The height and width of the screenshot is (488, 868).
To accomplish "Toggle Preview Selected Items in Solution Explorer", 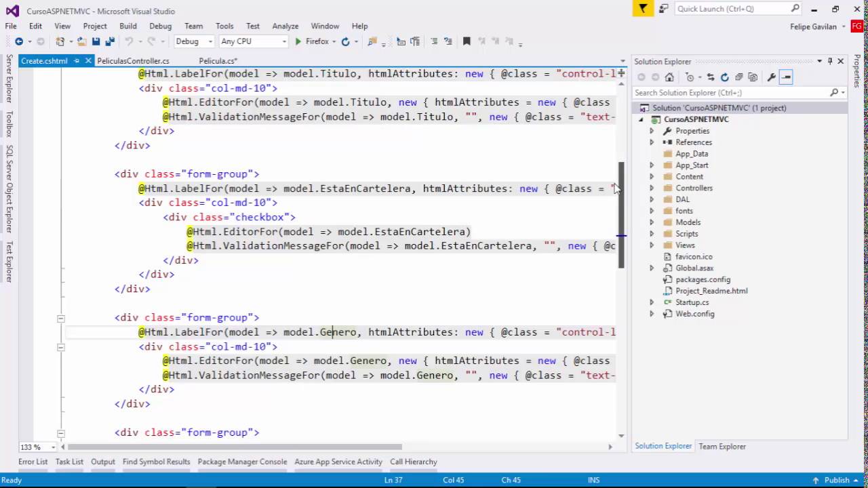I will [786, 77].
